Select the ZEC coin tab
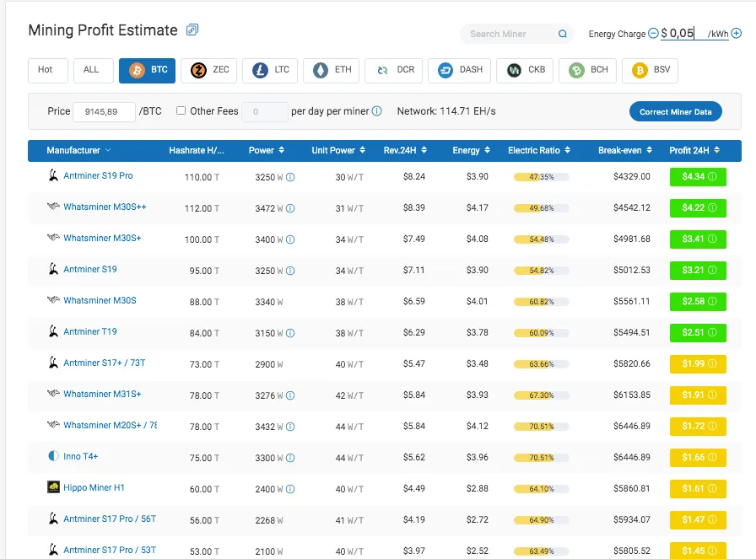 [x=208, y=70]
